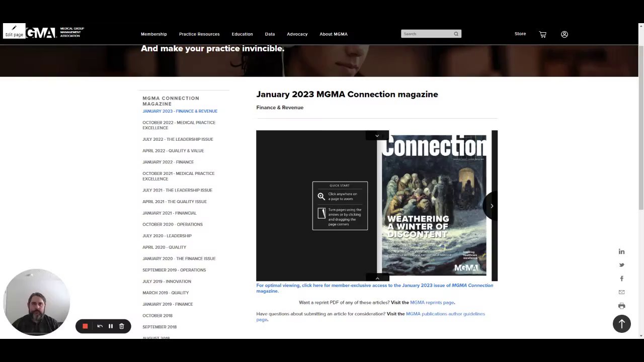The width and height of the screenshot is (644, 362).
Task: Open the MGMA reprints page link
Action: coord(432,303)
